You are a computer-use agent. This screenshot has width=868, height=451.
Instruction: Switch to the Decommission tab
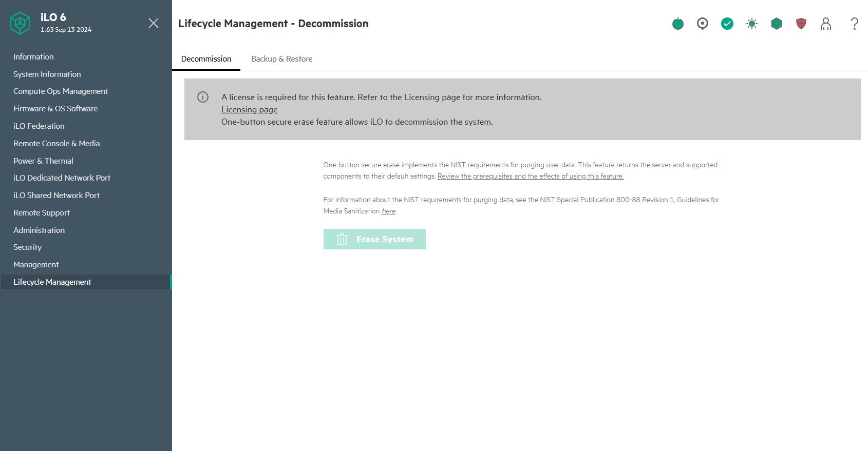tap(206, 59)
